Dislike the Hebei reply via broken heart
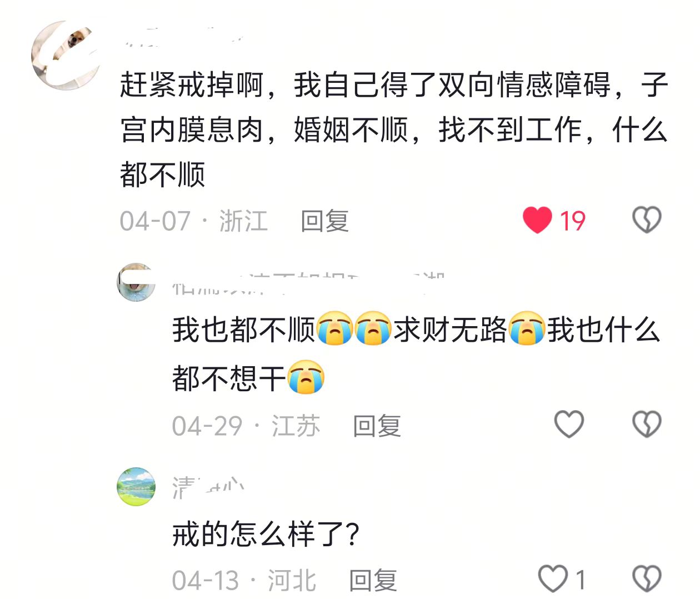 (x=647, y=578)
